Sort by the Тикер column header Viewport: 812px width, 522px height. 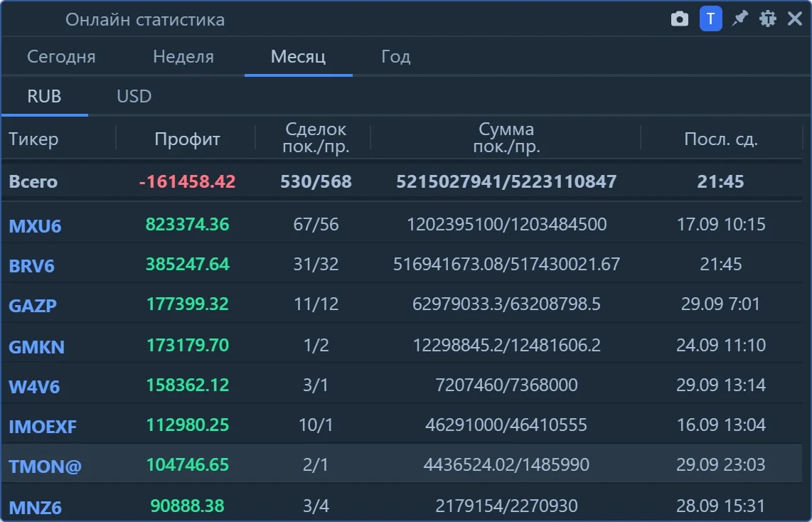coord(33,139)
